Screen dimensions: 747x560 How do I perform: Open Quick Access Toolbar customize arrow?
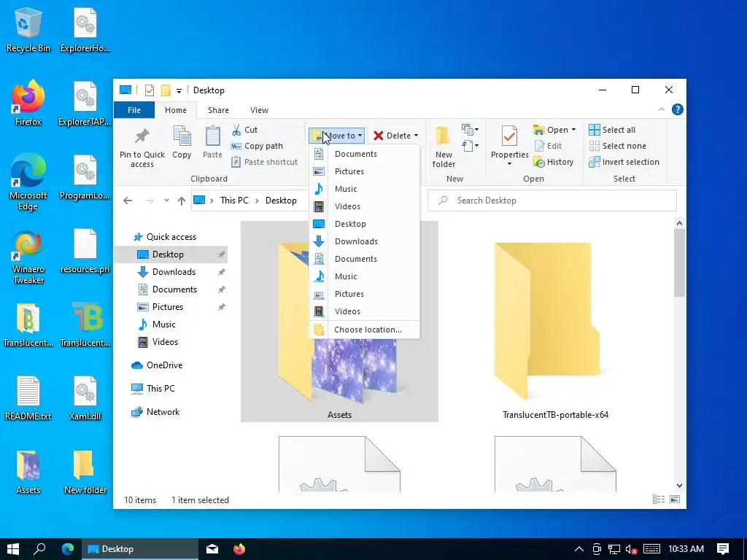pyautogui.click(x=179, y=90)
